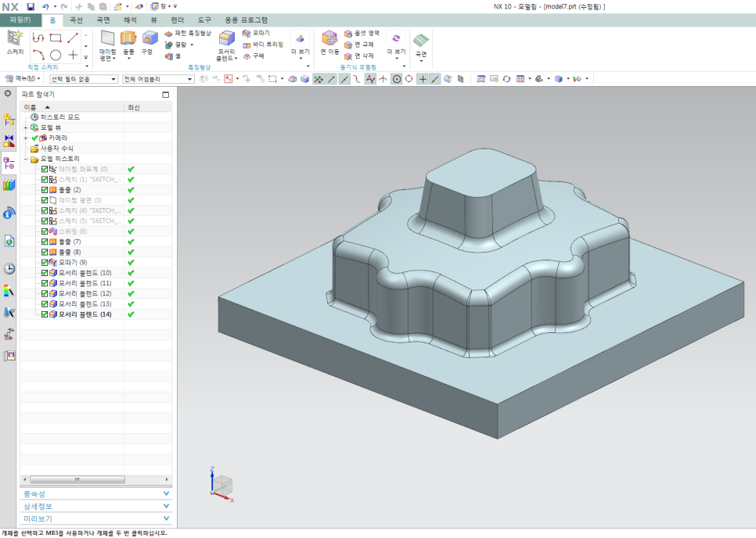Uncheck 스위핑 (6) feature checkbox
756x538 pixels.
coord(45,231)
